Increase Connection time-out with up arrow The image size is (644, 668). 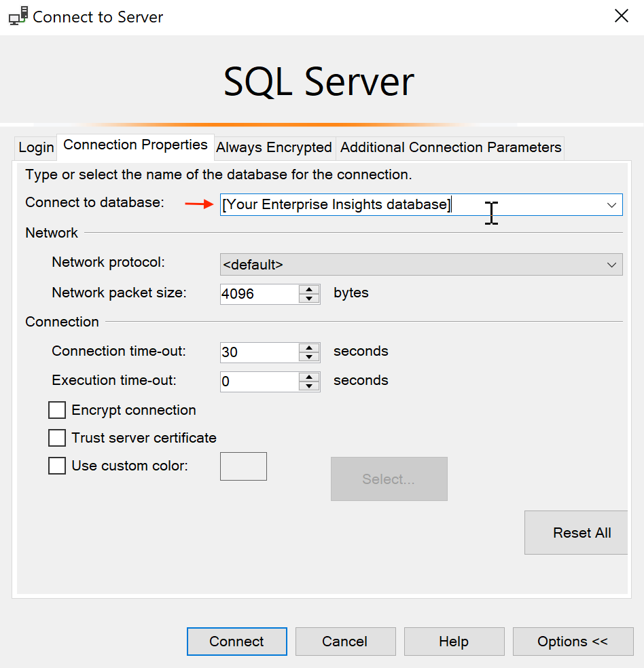[309, 348]
